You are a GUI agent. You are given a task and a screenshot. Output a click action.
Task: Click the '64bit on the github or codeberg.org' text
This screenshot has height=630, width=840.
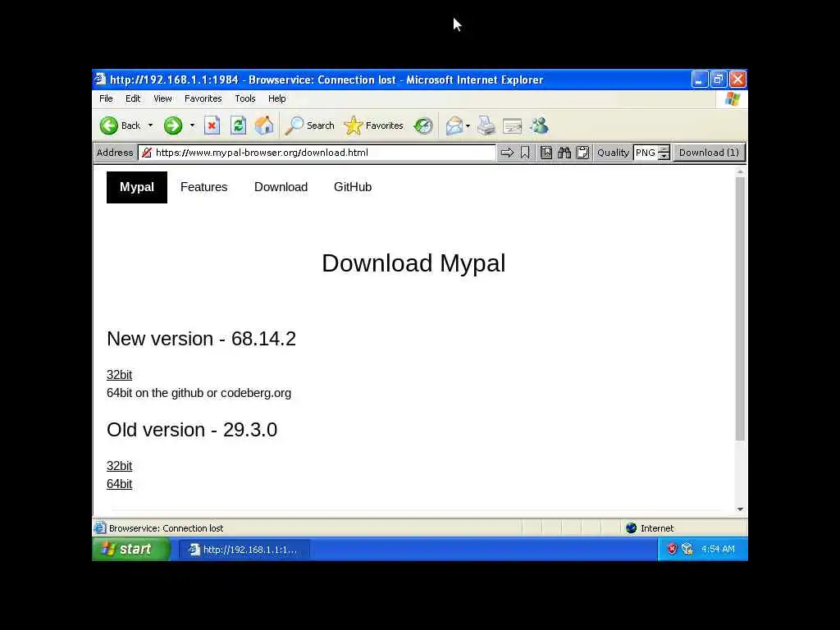[199, 393]
